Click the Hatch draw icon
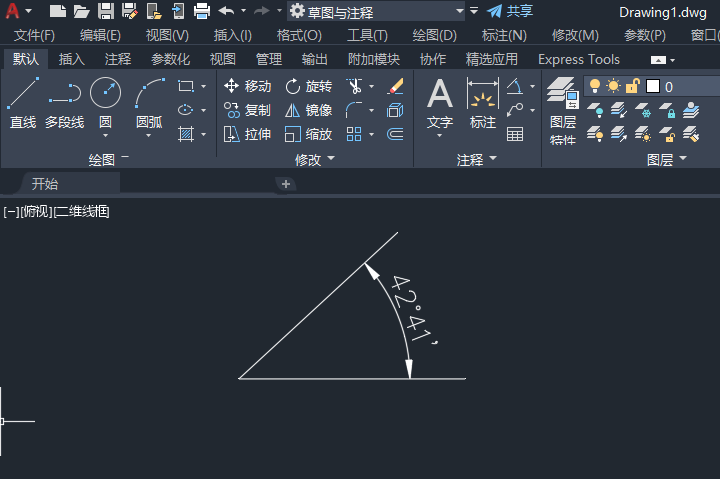The height and width of the screenshot is (479, 720). tap(186, 134)
